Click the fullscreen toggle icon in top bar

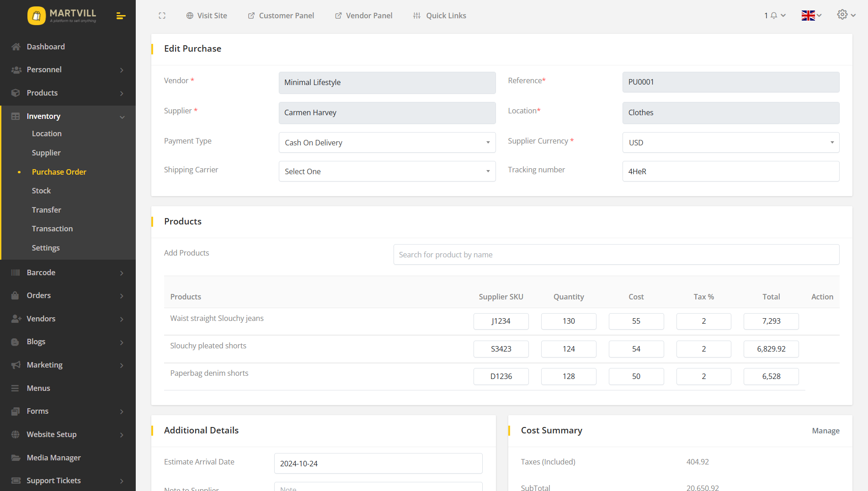[162, 16]
